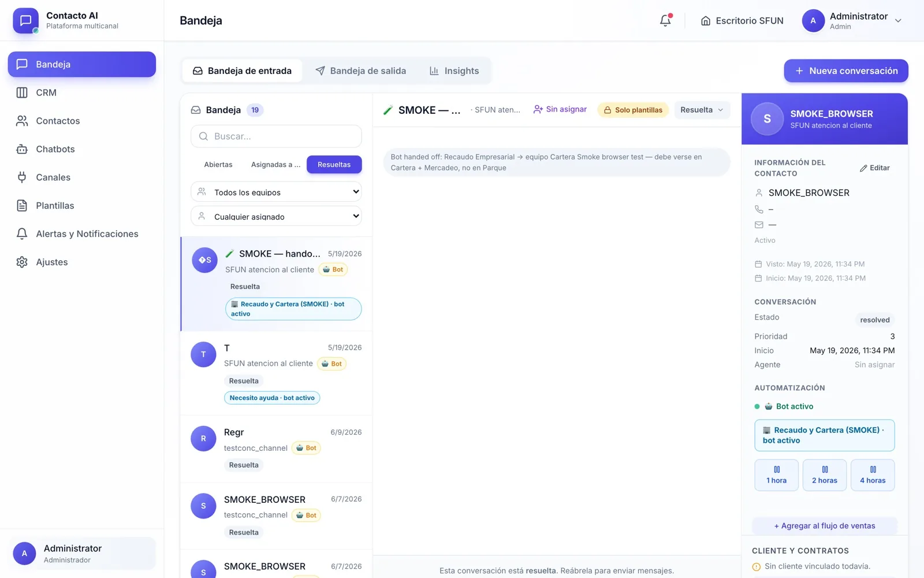Image resolution: width=924 pixels, height=578 pixels.
Task: Open the CRM sidebar icon
Action: (x=22, y=92)
